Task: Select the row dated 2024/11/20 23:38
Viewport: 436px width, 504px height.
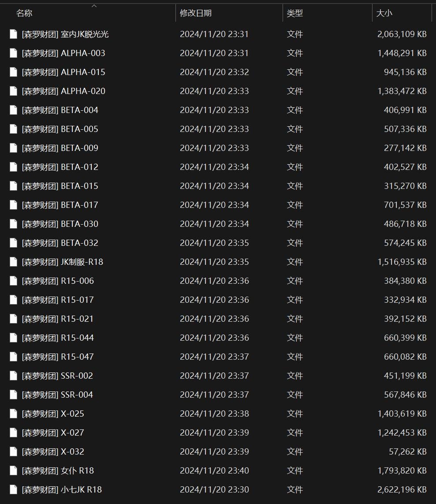Action: pyautogui.click(x=214, y=414)
